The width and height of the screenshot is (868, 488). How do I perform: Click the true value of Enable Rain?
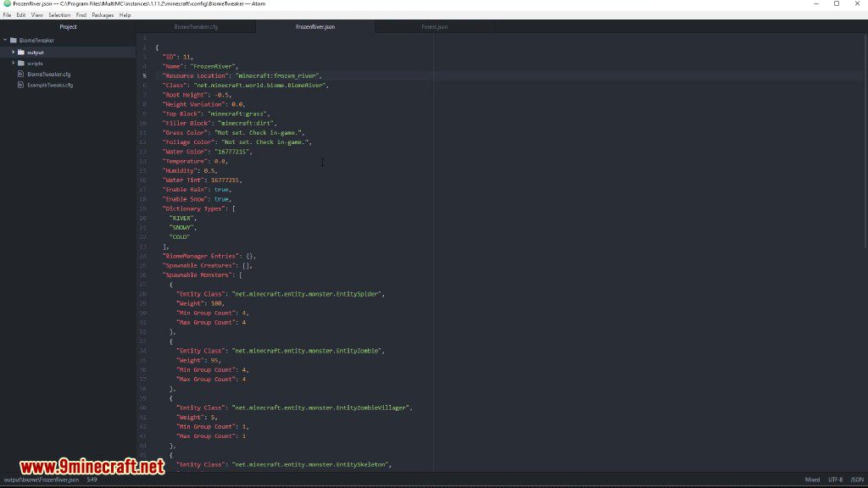pyautogui.click(x=221, y=189)
